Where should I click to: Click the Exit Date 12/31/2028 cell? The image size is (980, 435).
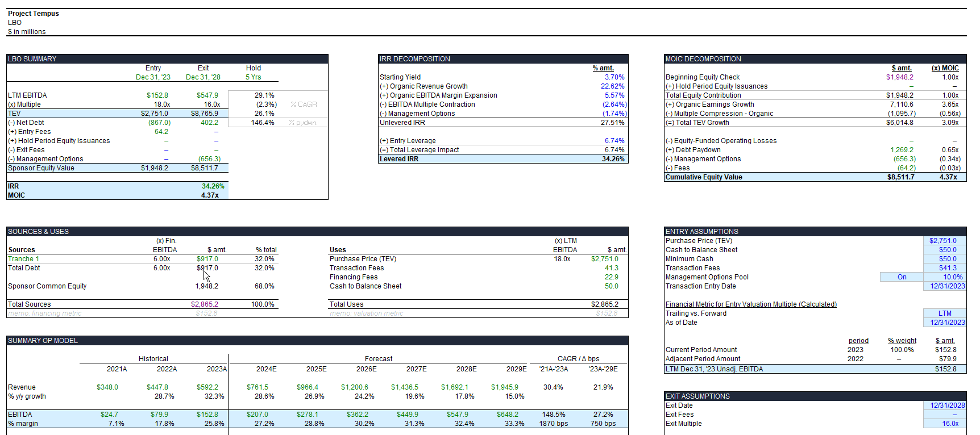945,405
